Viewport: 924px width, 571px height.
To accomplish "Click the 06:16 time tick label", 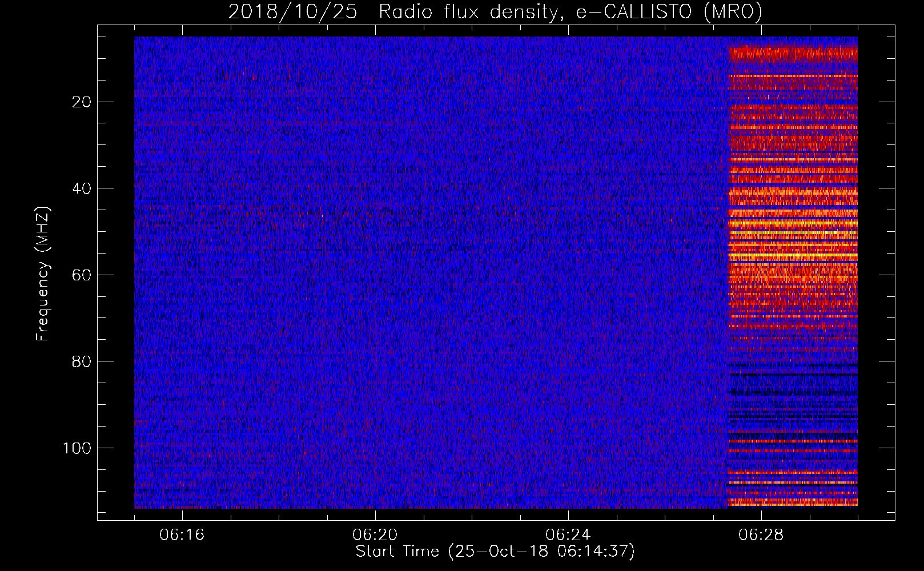I will (x=182, y=535).
